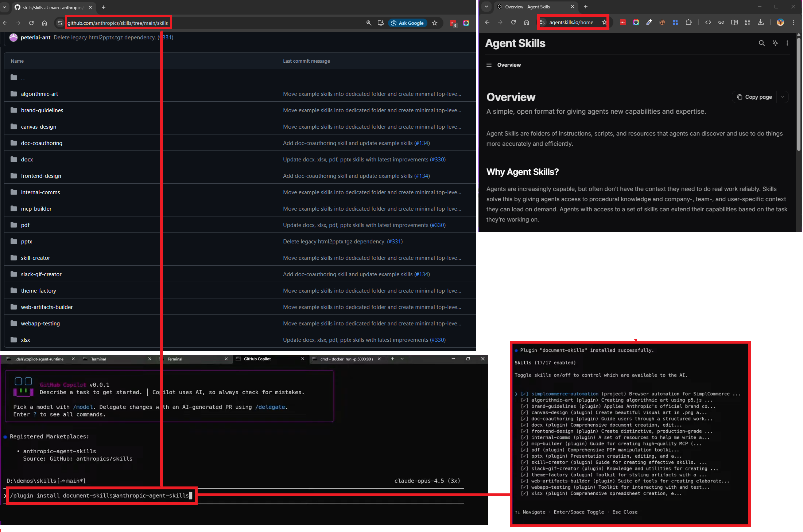This screenshot has height=532, width=803.
Task: Open the skill-creator folder link
Action: pyautogui.click(x=35, y=258)
